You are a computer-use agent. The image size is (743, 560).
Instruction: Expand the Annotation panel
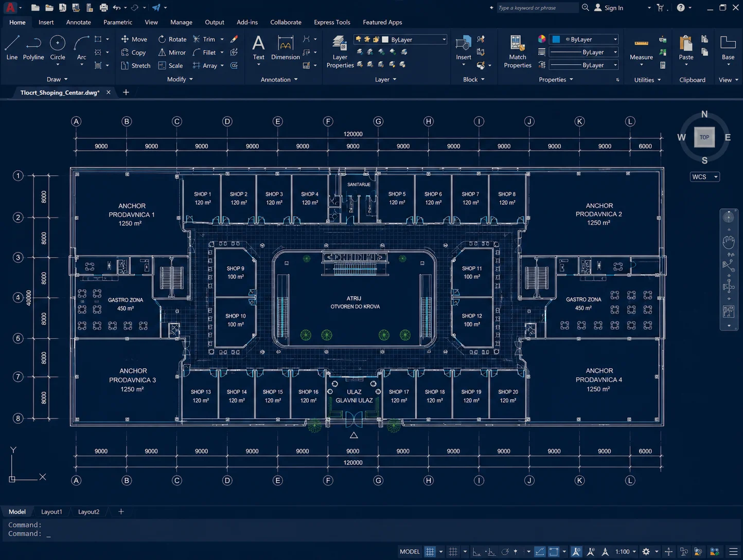click(279, 79)
